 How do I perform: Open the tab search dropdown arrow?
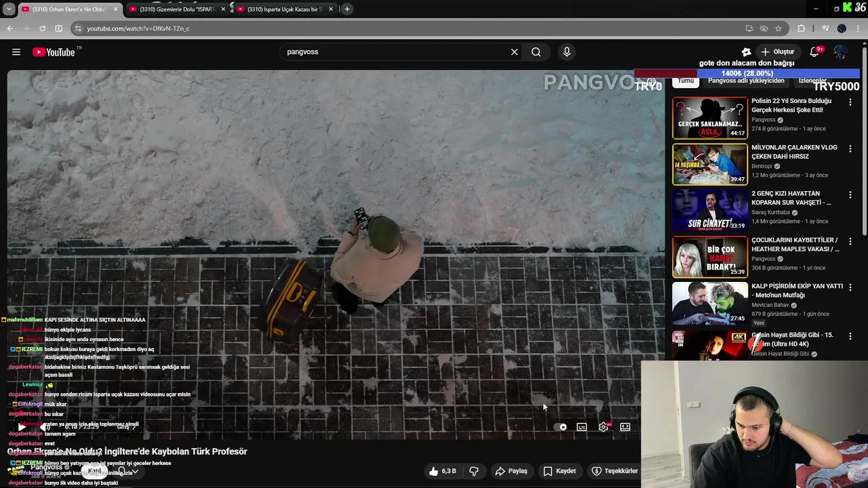pyautogui.click(x=9, y=9)
